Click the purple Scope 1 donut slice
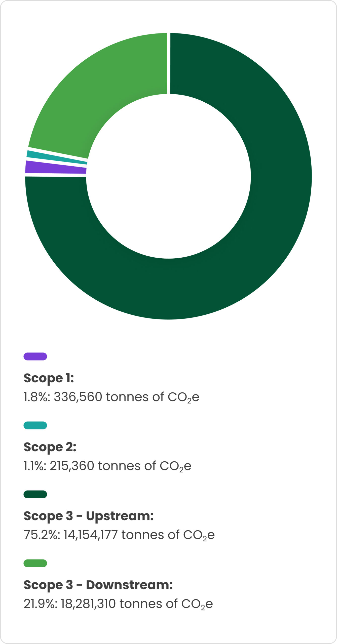Image resolution: width=337 pixels, height=644 pixels. point(56,168)
